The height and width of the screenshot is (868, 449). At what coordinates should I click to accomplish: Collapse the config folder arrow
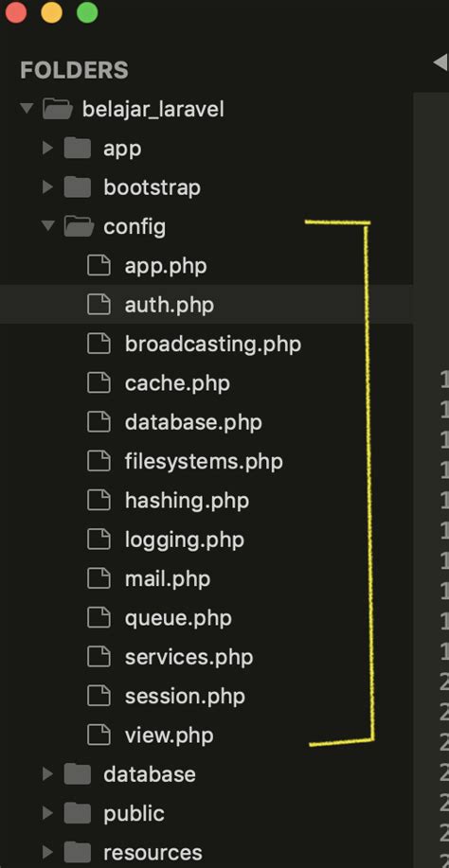coord(48,226)
